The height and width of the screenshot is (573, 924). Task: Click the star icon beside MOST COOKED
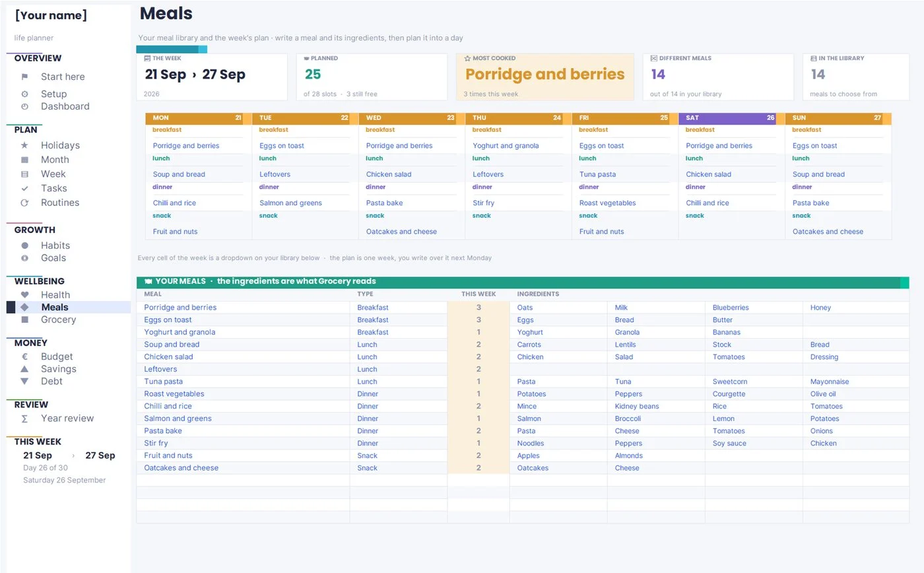467,58
